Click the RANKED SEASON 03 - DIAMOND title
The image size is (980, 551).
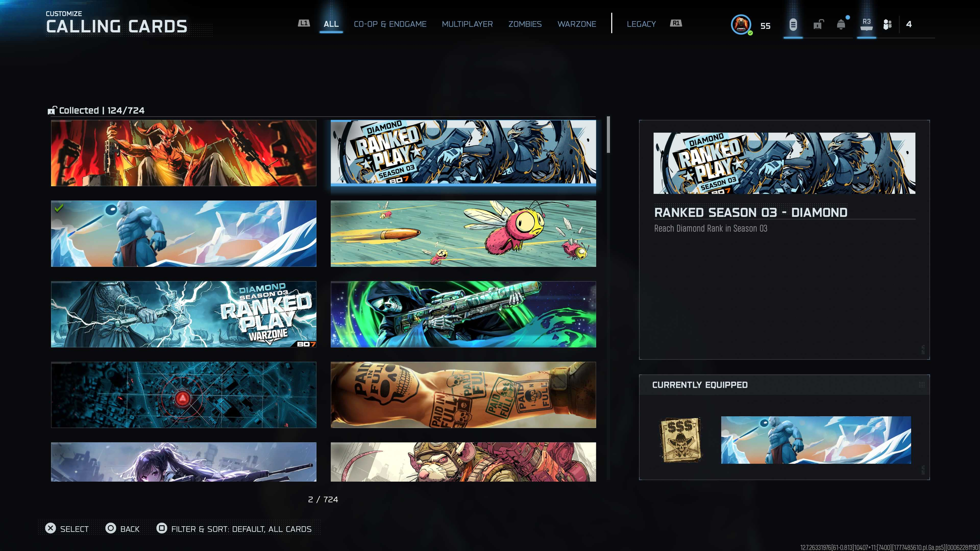tap(751, 212)
